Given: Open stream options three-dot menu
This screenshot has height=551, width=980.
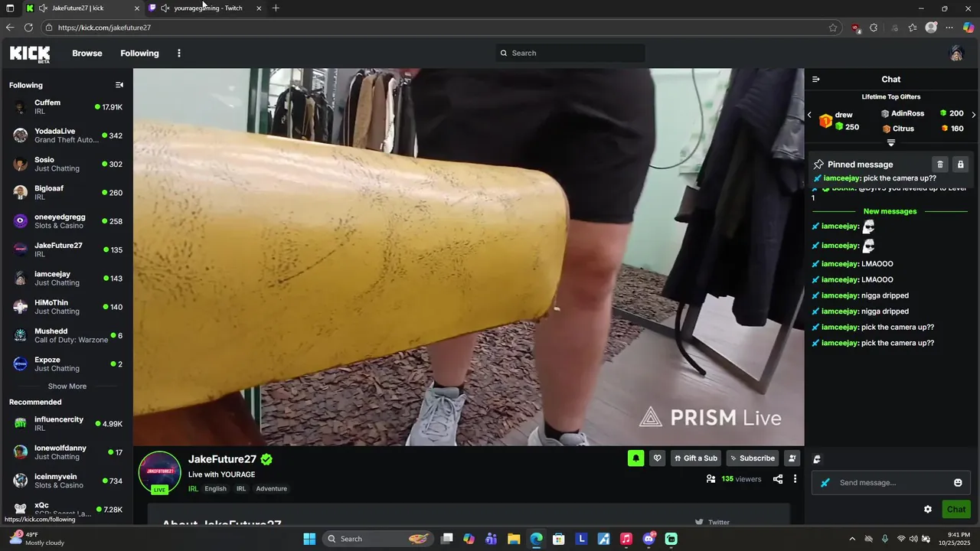Looking at the screenshot, I should coord(795,479).
